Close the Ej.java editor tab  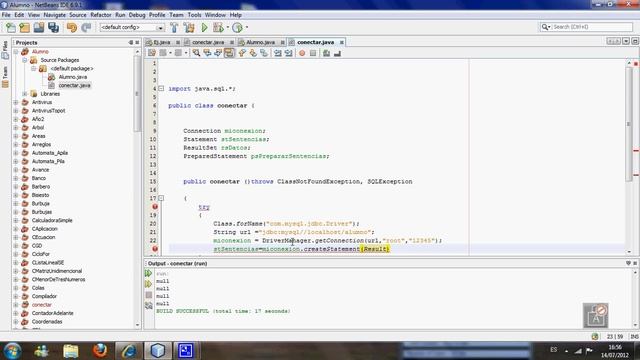(178, 42)
